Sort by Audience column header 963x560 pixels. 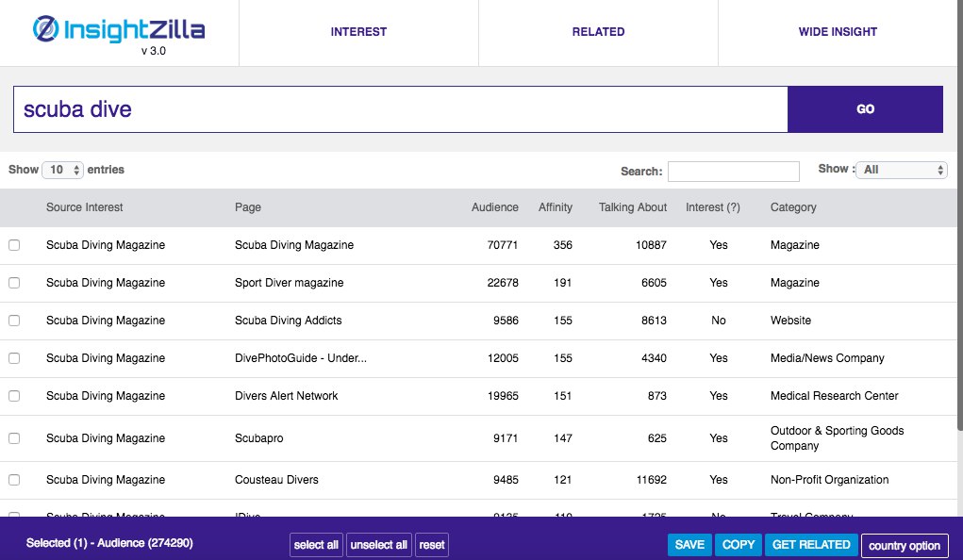(494, 207)
